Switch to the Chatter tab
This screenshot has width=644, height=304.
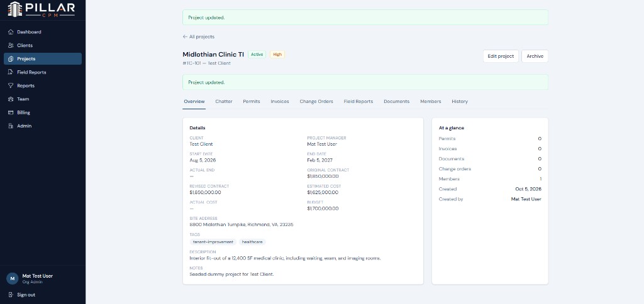pos(224,101)
